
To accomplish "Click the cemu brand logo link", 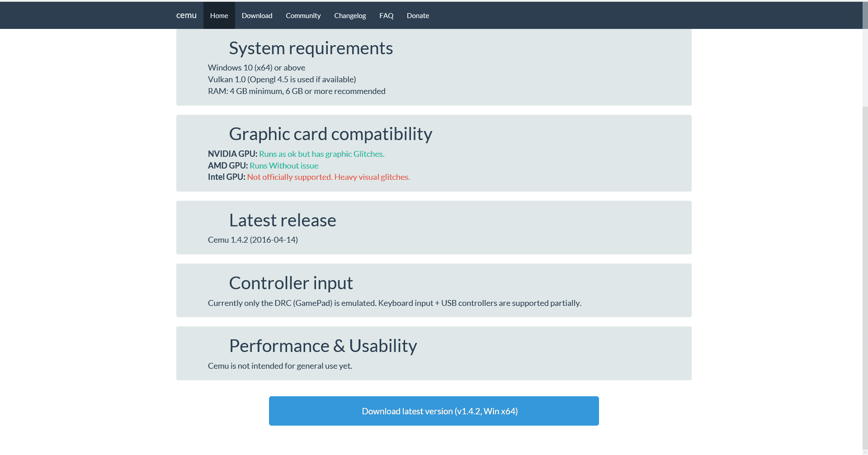I will pyautogui.click(x=186, y=15).
